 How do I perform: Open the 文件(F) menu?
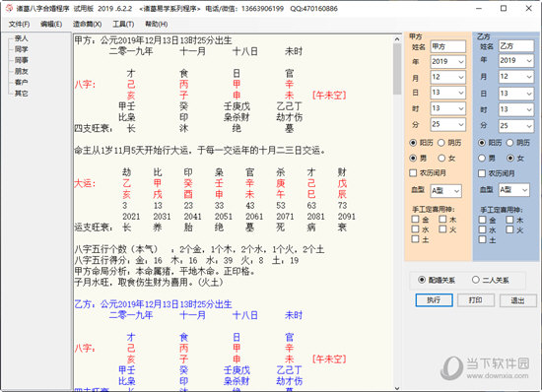click(19, 24)
